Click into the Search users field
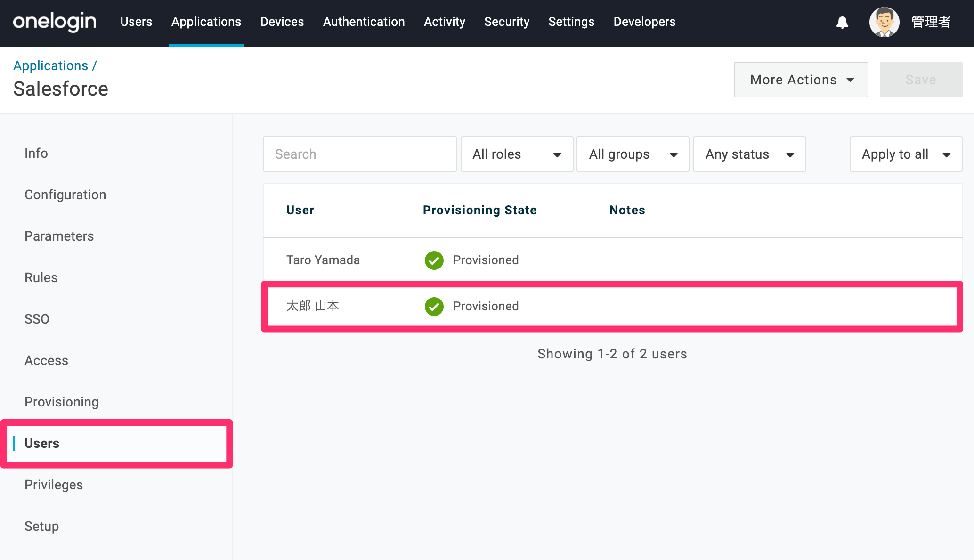This screenshot has height=560, width=974. [359, 154]
